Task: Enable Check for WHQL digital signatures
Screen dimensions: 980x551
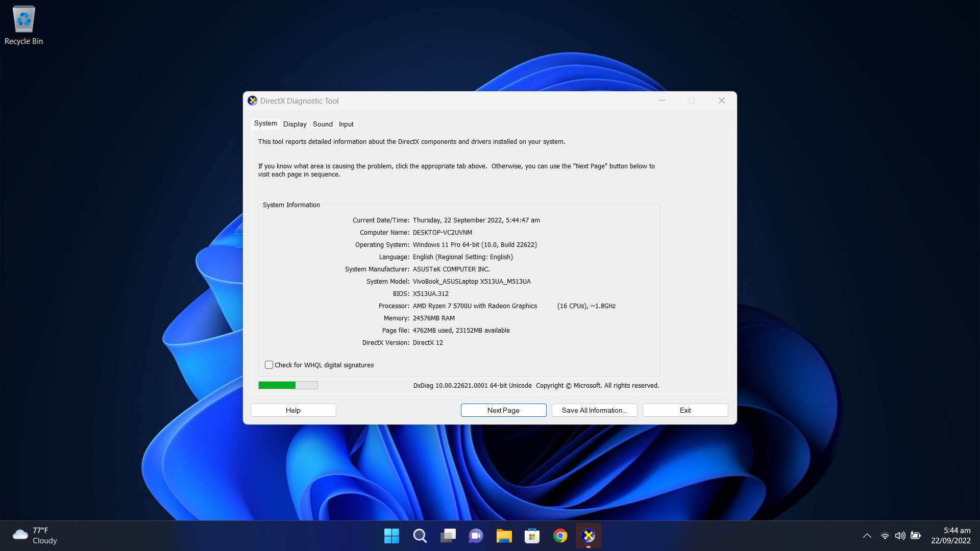Action: tap(269, 365)
